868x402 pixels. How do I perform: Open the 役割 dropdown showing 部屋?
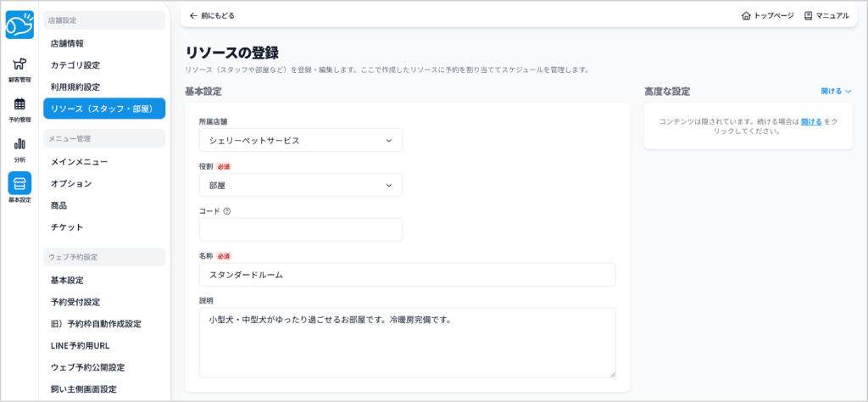coord(300,185)
